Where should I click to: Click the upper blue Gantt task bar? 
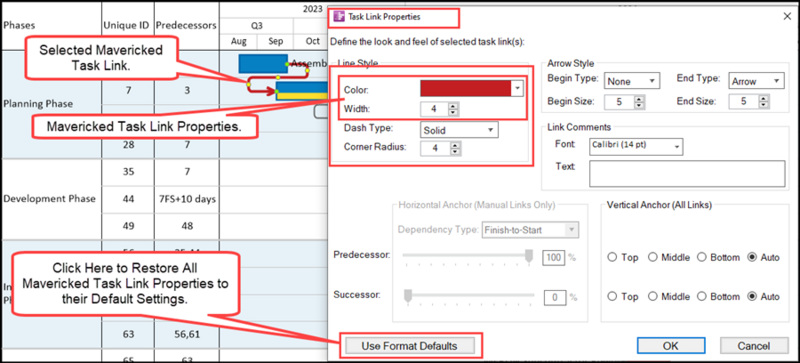coord(263,63)
